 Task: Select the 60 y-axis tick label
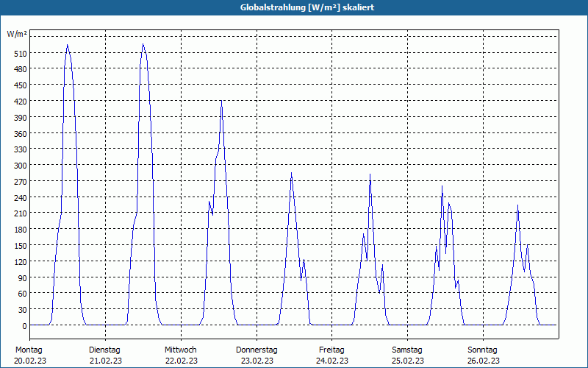tap(22, 294)
